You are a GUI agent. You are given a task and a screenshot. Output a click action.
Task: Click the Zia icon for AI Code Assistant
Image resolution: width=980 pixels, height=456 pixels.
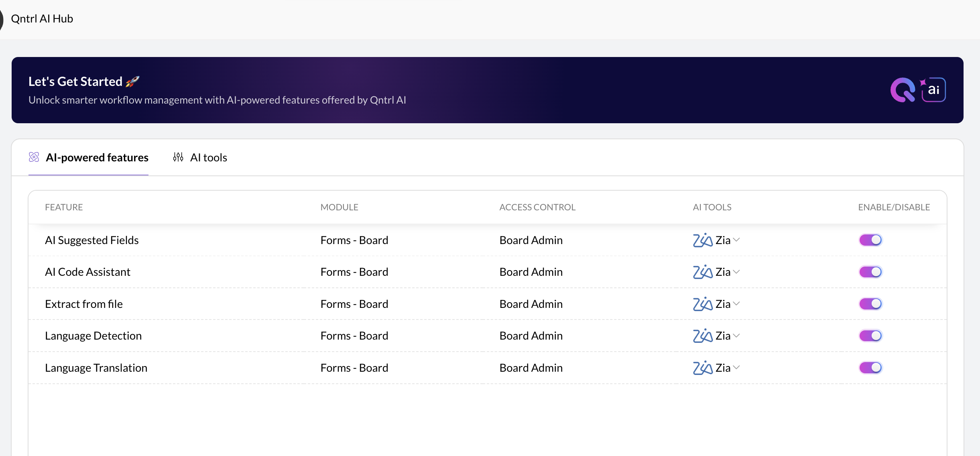pos(702,272)
